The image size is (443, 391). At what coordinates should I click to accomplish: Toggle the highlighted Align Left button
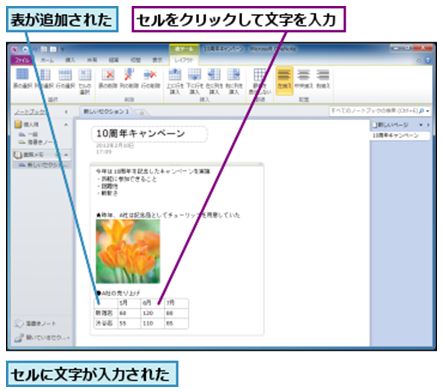(284, 79)
